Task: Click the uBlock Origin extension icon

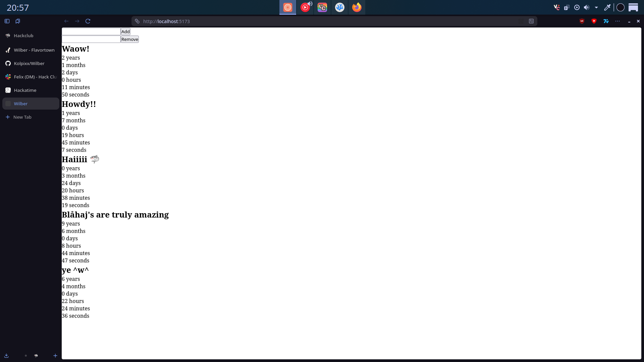Action: pyautogui.click(x=582, y=21)
